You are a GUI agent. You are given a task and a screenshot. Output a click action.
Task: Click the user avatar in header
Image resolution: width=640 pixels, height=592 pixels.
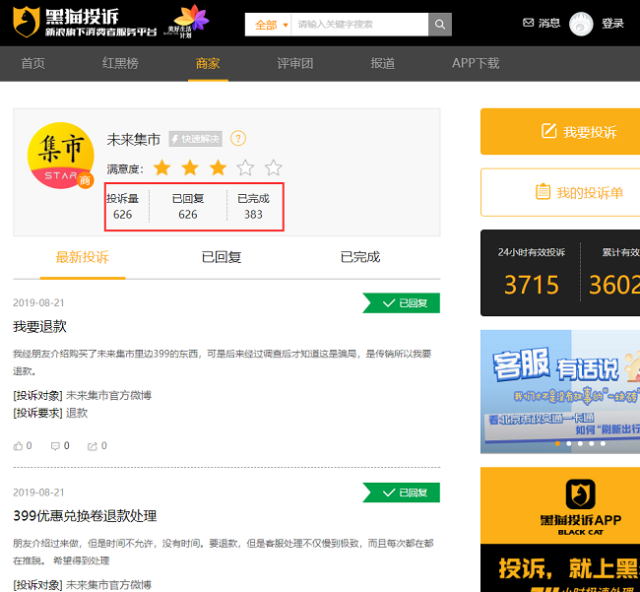[x=581, y=24]
